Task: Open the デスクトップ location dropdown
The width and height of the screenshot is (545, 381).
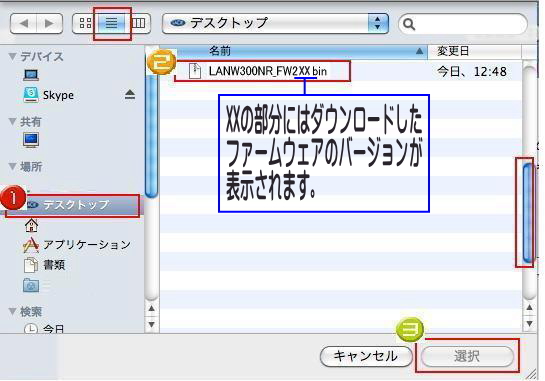Action: (x=275, y=23)
